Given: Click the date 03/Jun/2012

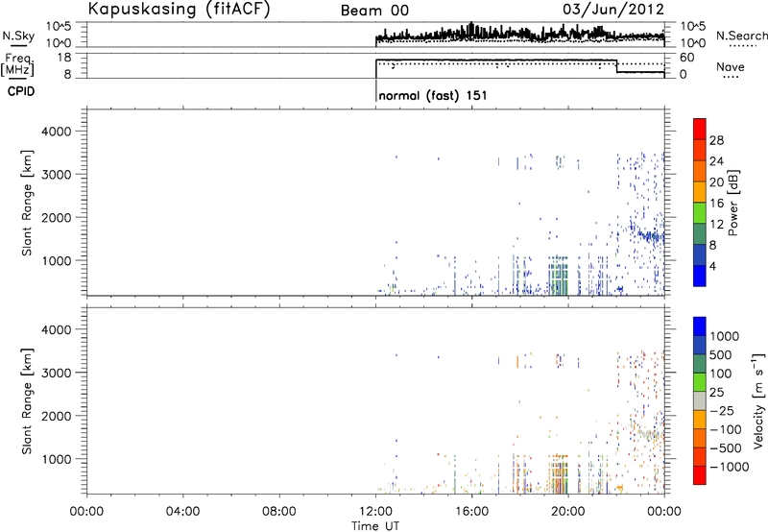Looking at the screenshot, I should [613, 10].
